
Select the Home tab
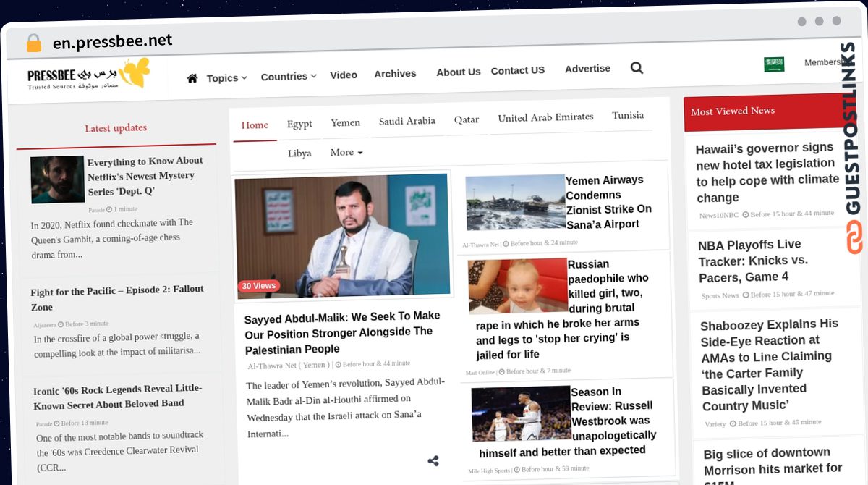[x=255, y=125]
